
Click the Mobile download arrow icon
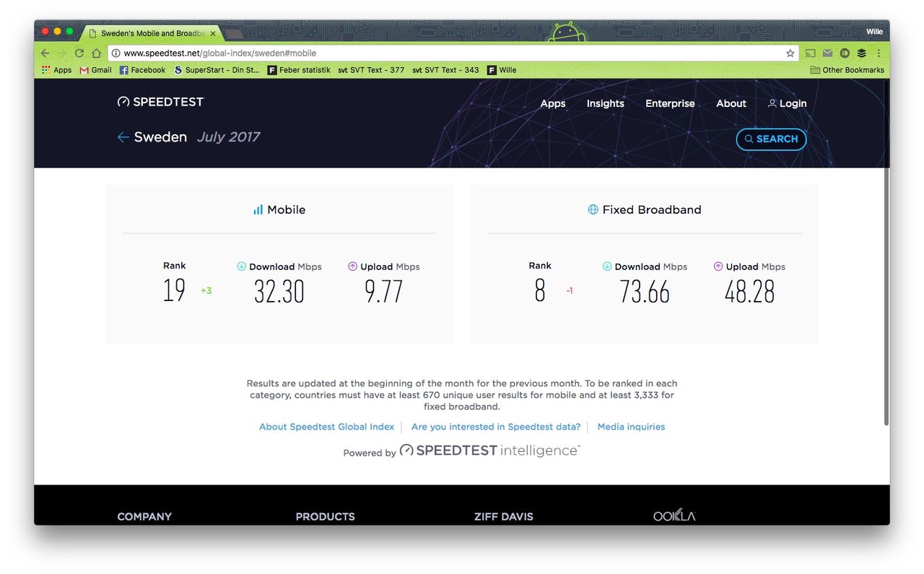[x=242, y=266]
